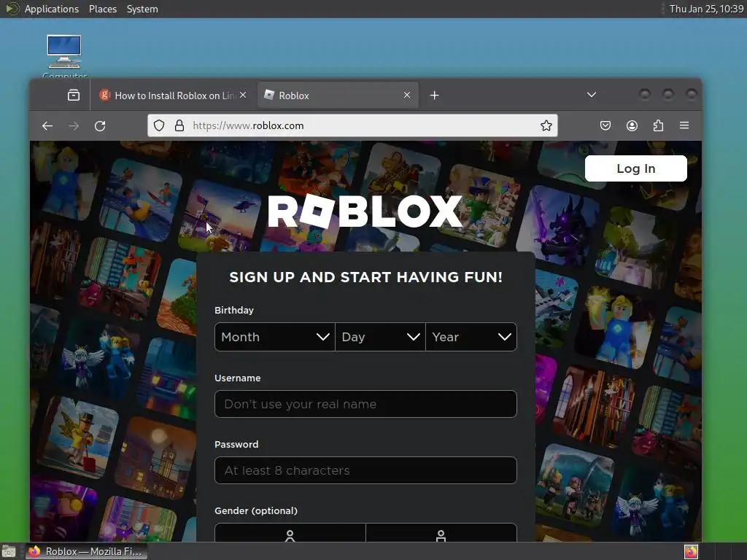Viewport: 747px width, 560px height.
Task: Switch to the Roblox tab
Action: click(x=338, y=96)
